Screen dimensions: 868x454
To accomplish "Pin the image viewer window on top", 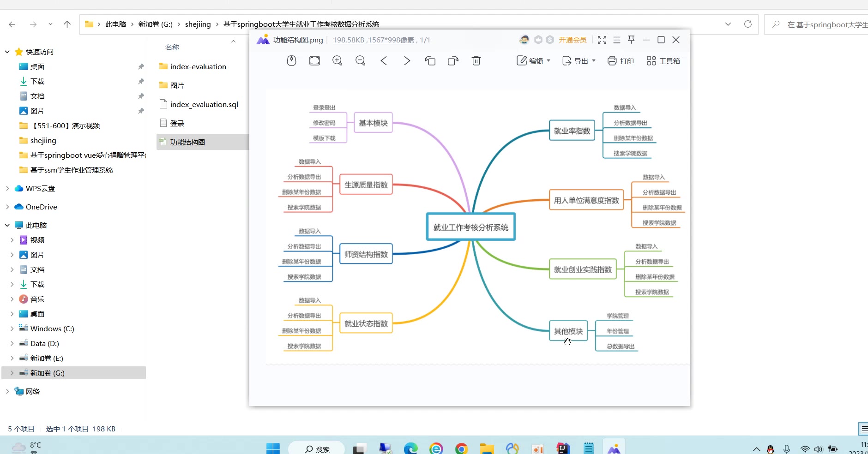I will [x=631, y=40].
